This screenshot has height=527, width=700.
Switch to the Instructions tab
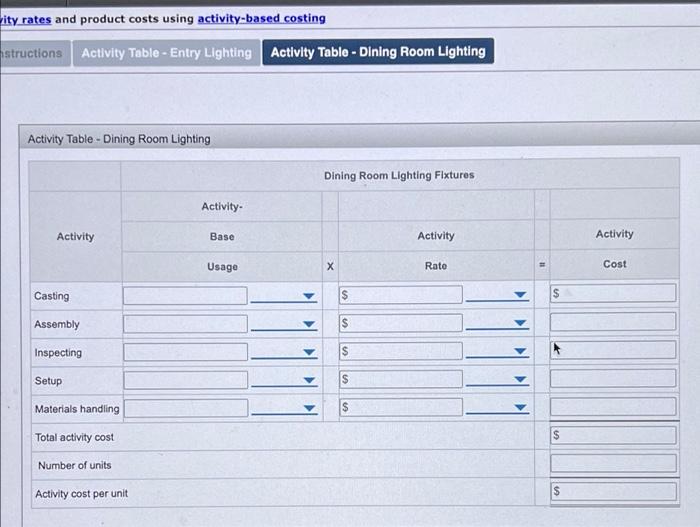[35, 53]
